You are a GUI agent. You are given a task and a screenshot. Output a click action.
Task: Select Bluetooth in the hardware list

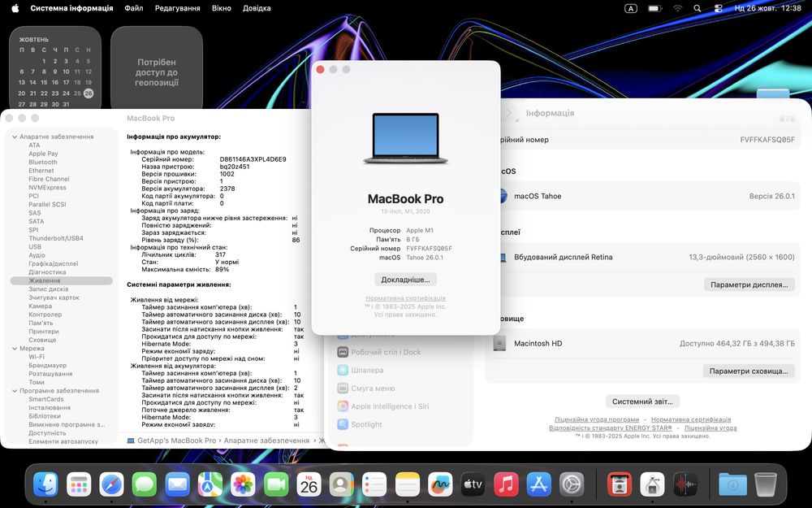43,163
